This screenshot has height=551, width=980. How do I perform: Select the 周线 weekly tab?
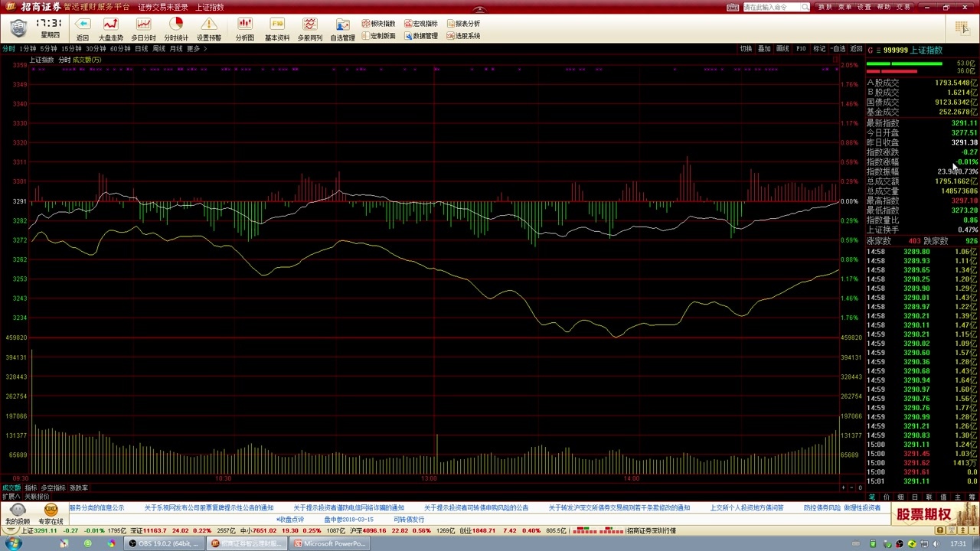(159, 49)
